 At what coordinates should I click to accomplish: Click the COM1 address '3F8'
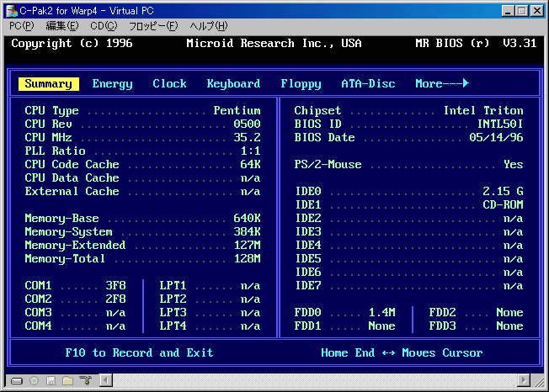click(115, 286)
